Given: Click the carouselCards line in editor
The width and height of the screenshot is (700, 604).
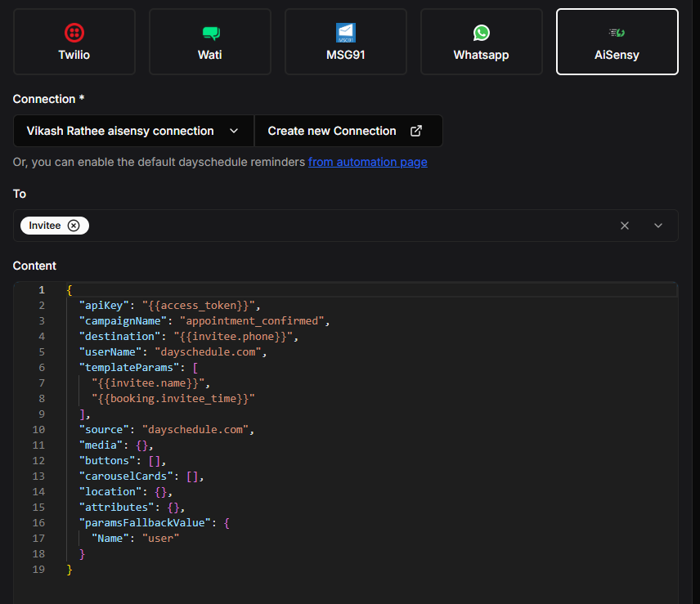Looking at the screenshot, I should [141, 476].
